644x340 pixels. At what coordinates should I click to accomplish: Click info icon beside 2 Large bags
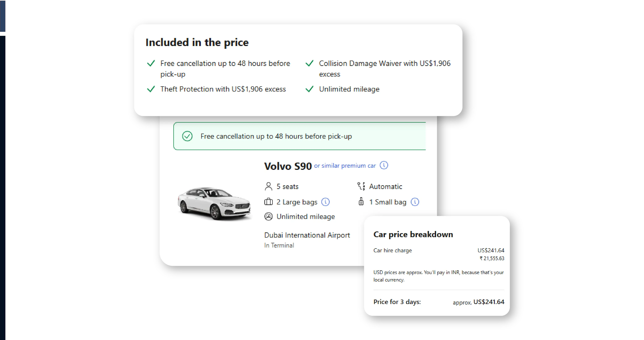pyautogui.click(x=325, y=202)
